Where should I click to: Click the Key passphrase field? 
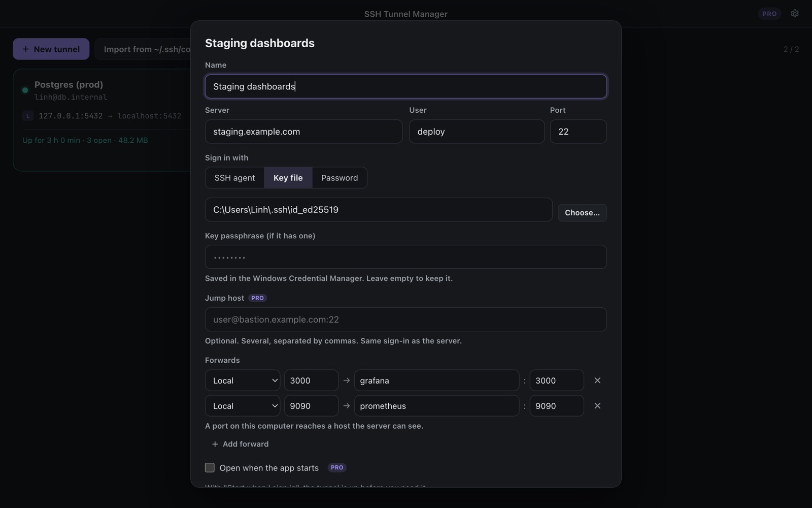tap(406, 257)
